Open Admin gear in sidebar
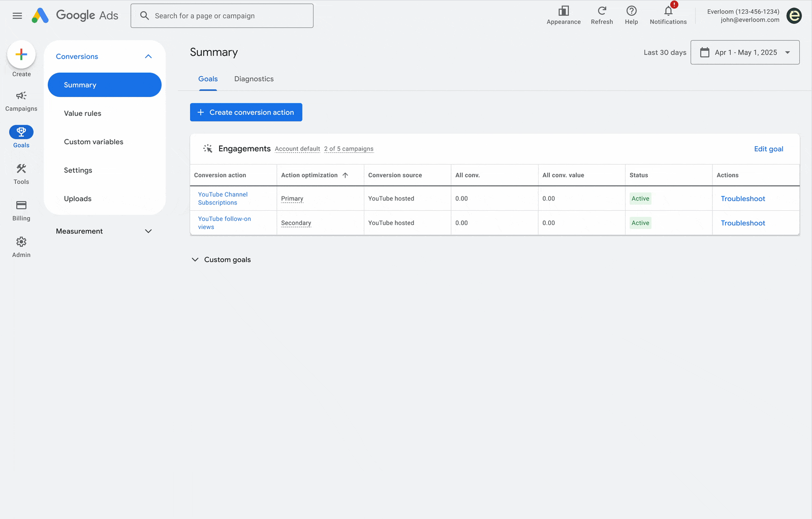Image resolution: width=812 pixels, height=519 pixels. tap(21, 247)
